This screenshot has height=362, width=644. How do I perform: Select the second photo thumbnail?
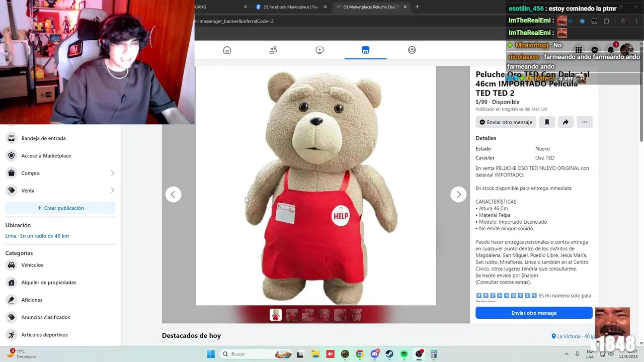click(x=292, y=315)
